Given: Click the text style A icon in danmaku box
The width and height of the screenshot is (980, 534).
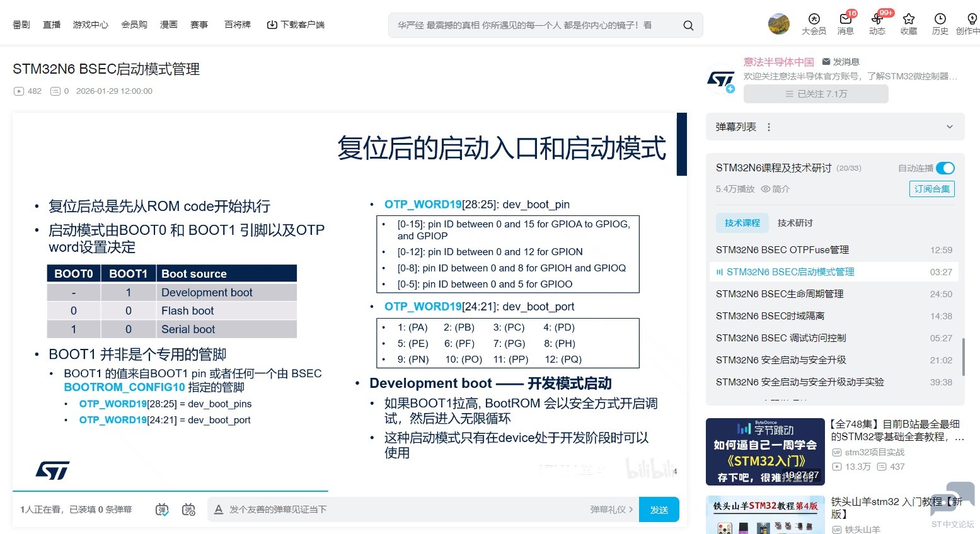Looking at the screenshot, I should pyautogui.click(x=219, y=509).
